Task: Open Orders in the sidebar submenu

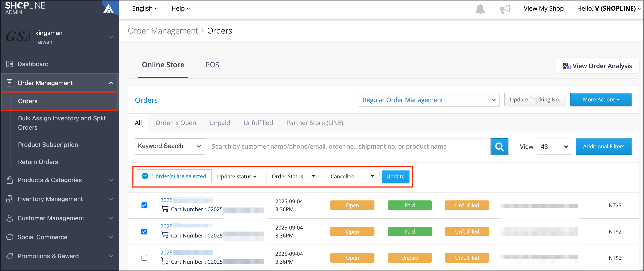Action: pos(60,101)
